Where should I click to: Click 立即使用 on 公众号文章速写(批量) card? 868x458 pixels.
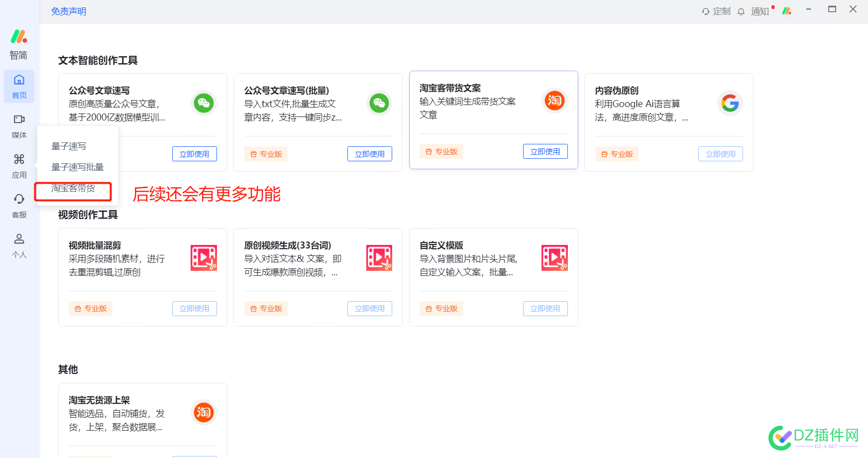click(370, 154)
